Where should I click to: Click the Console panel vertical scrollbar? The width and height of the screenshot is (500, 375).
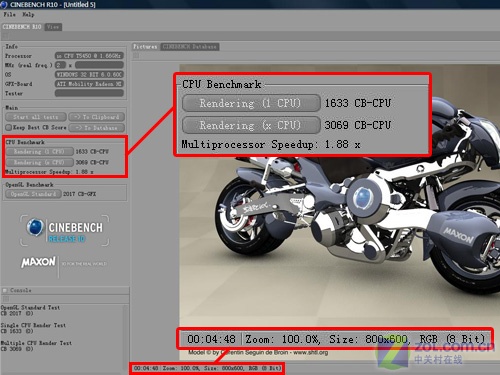pyautogui.click(x=125, y=337)
